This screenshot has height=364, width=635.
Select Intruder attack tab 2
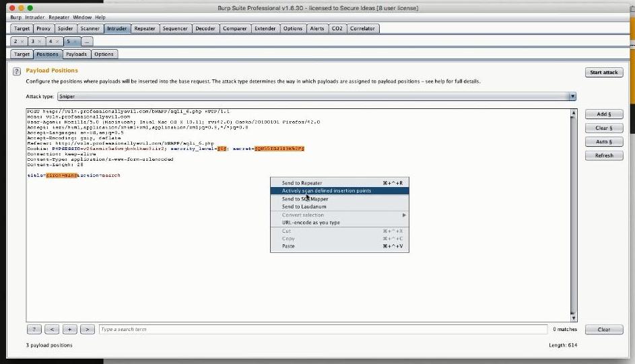pos(16,41)
